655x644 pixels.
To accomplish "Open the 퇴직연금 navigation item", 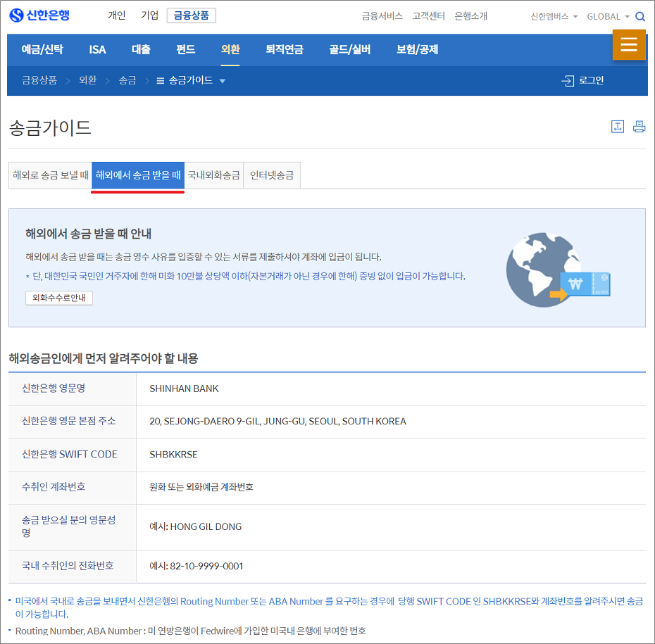I will click(x=285, y=49).
